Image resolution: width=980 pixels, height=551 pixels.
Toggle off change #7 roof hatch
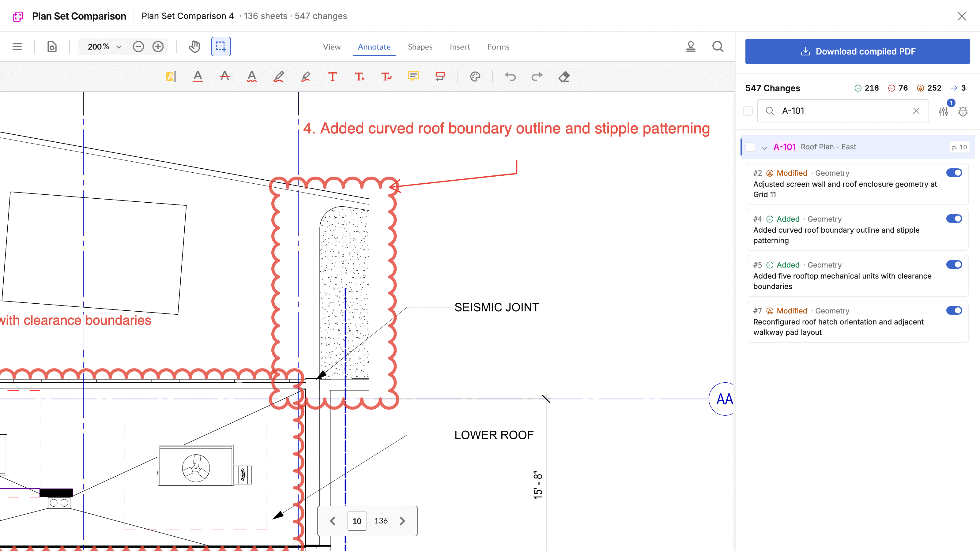click(954, 310)
